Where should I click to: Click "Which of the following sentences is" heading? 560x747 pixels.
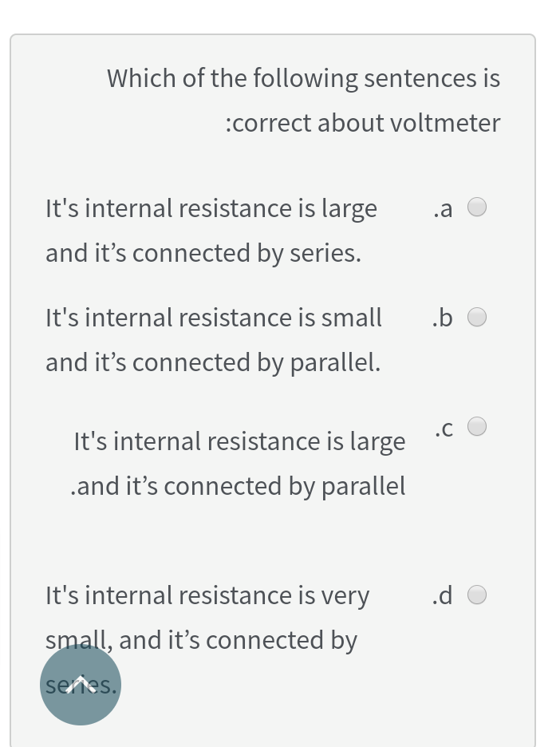(x=303, y=78)
